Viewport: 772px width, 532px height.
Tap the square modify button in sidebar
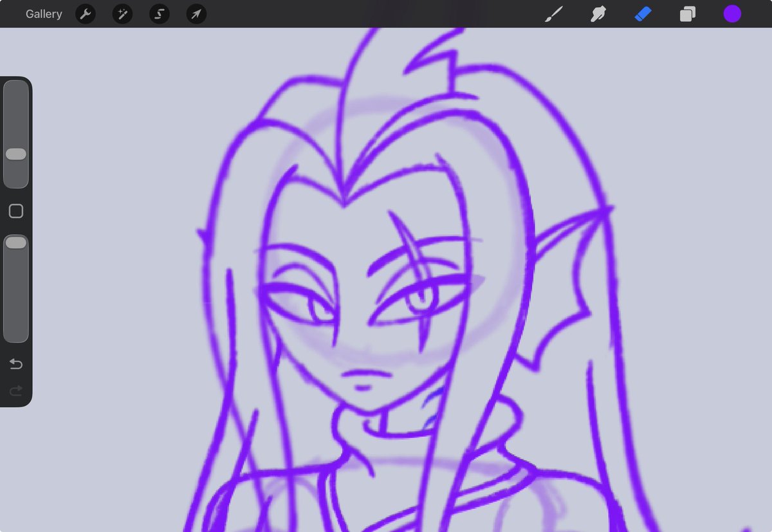coord(16,211)
